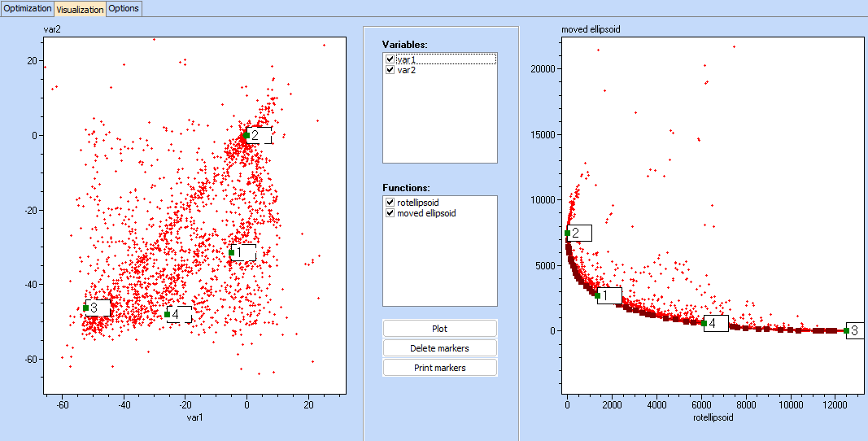Disable the rotellipsoid function checkbox

390,203
